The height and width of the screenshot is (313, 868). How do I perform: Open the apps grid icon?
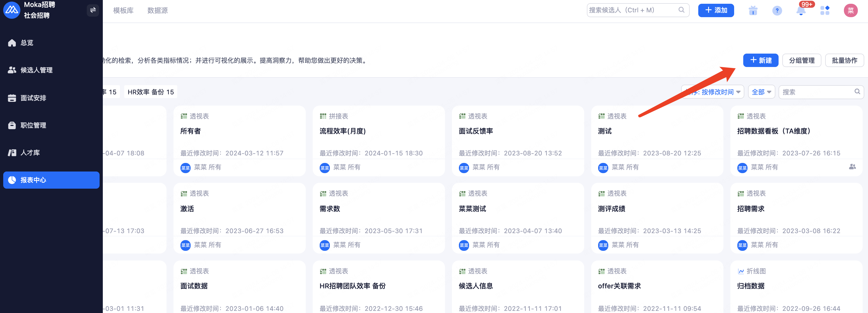[825, 10]
